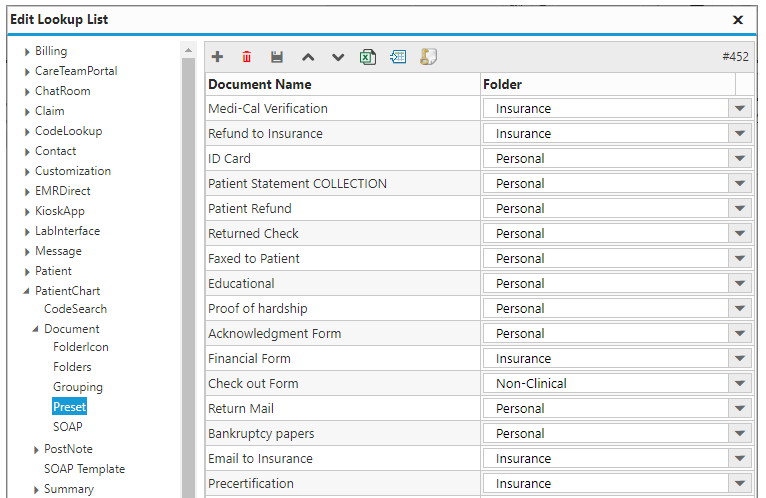The width and height of the screenshot is (766, 498).
Task: Expand the Billing tree node
Action: (x=27, y=52)
